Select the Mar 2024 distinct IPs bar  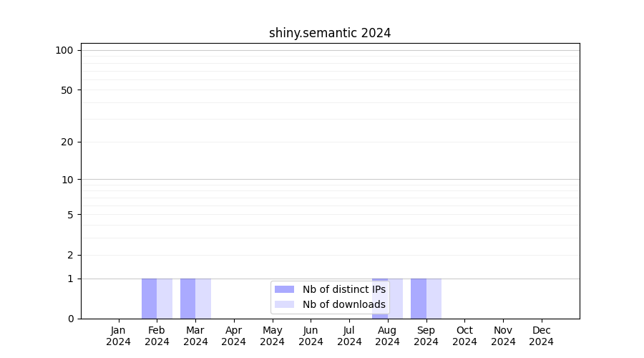tap(187, 299)
